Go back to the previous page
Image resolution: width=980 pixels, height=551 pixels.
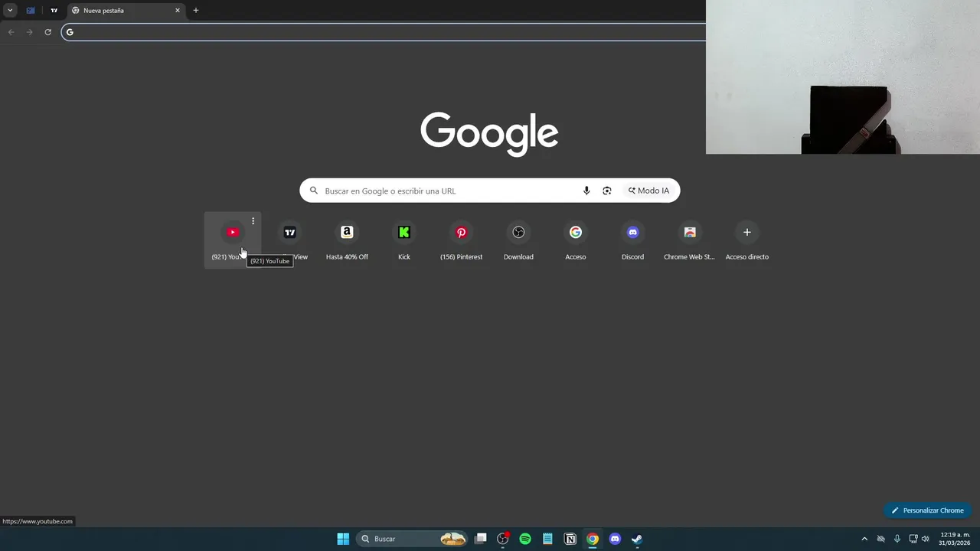pyautogui.click(x=11, y=32)
